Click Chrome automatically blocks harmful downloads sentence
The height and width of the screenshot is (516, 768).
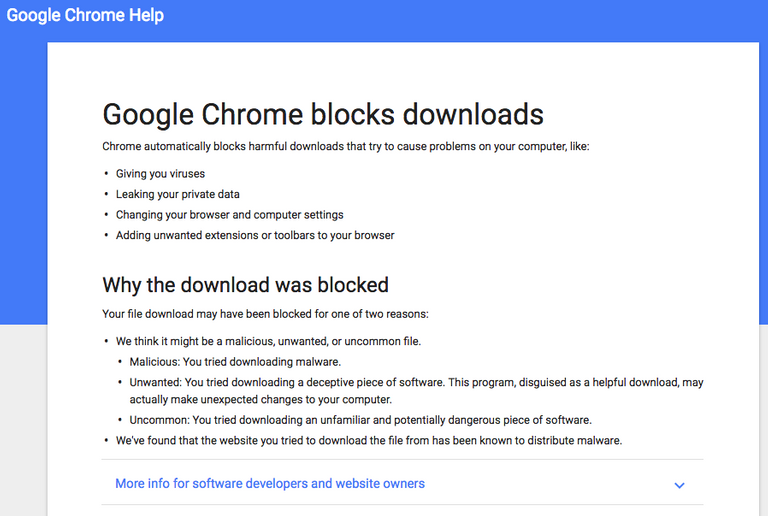pyautogui.click(x=346, y=146)
